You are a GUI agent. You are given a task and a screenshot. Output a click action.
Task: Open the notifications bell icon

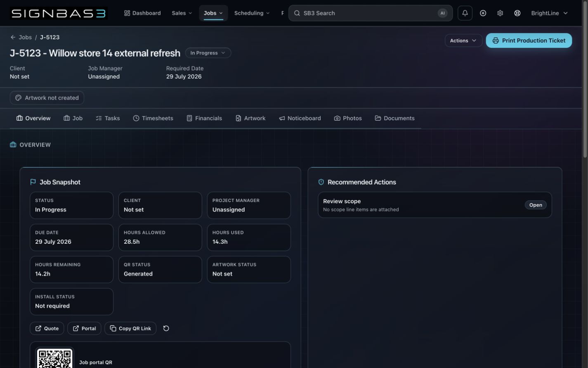[x=465, y=13]
